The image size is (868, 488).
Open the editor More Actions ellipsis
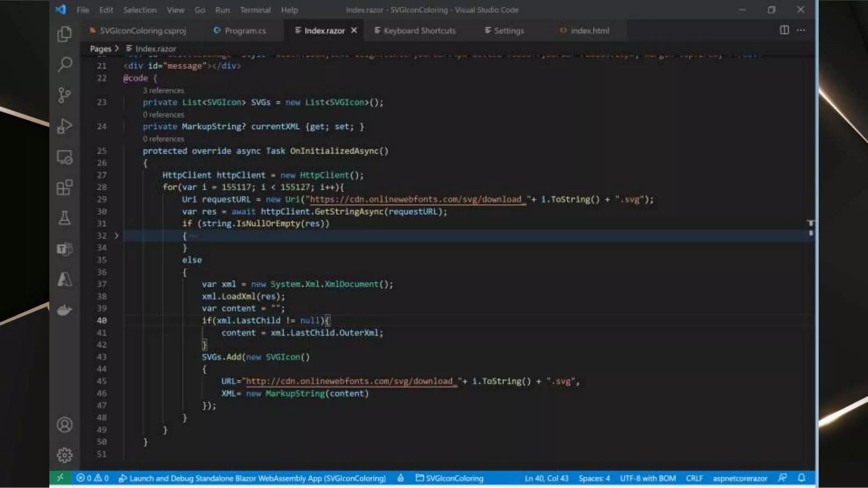click(801, 30)
